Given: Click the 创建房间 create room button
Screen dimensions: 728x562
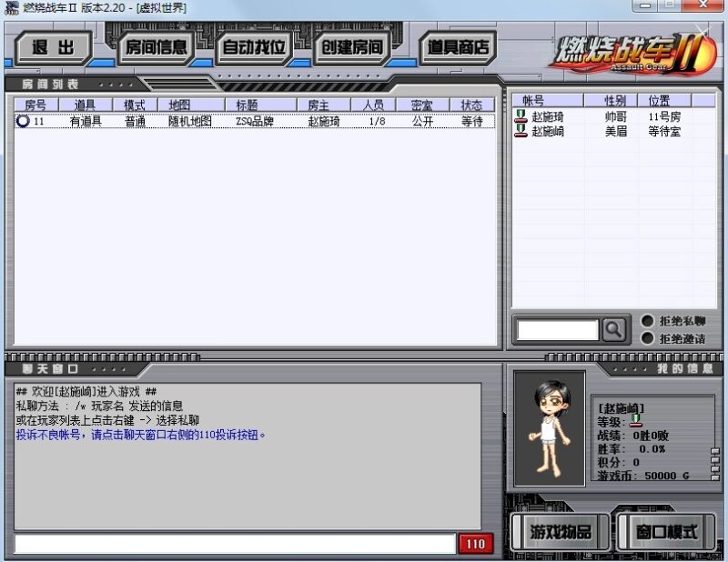Looking at the screenshot, I should click(x=350, y=47).
